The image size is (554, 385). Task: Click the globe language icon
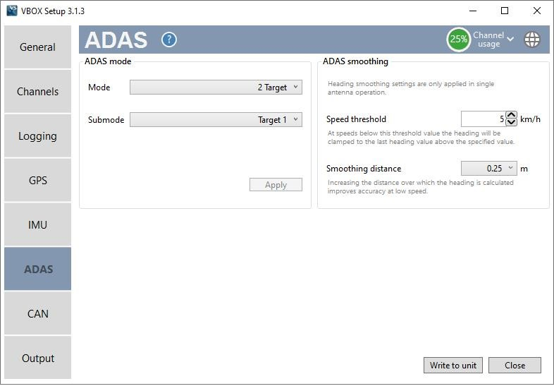coord(532,39)
